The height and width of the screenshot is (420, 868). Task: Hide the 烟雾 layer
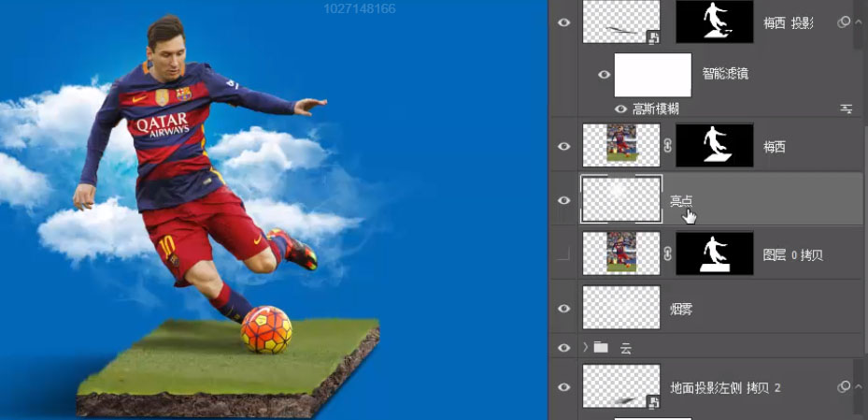[x=563, y=308]
